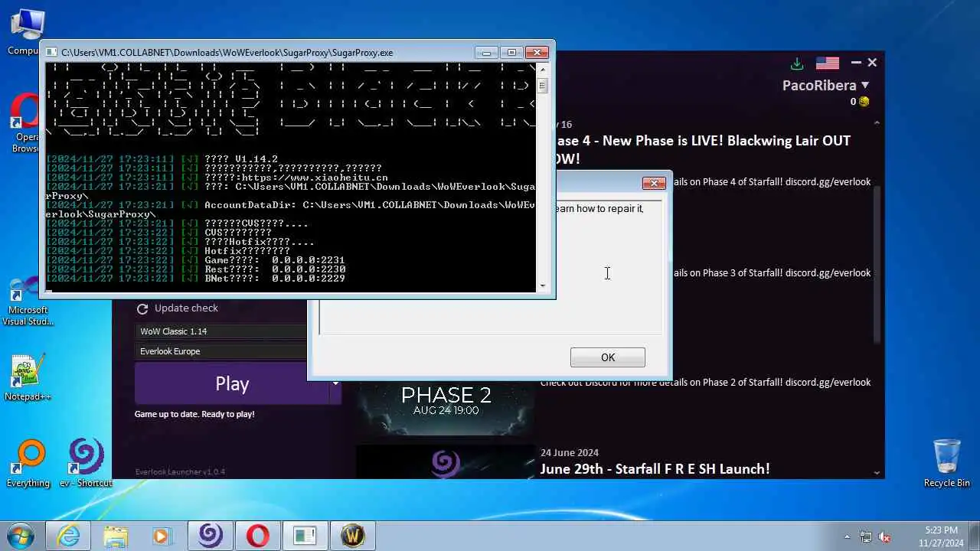
Task: Open Microsoft Visual Studio desktop shortcut
Action: (x=28, y=302)
